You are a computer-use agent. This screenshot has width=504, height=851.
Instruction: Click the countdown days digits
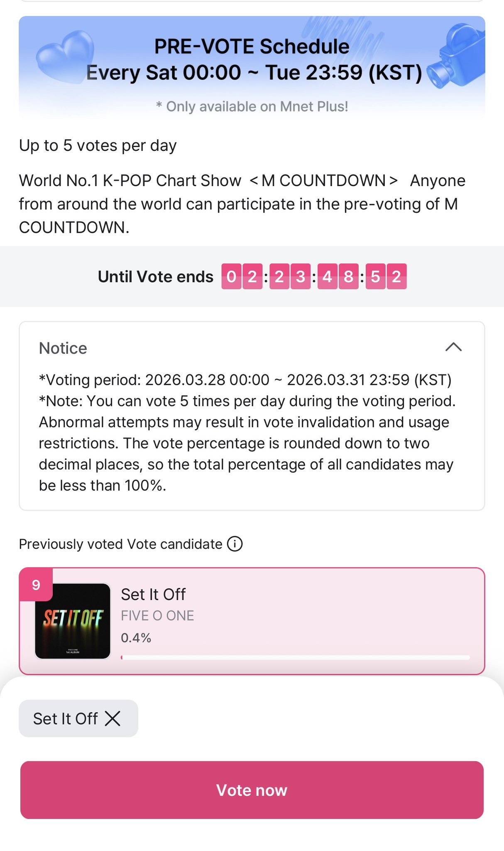[x=242, y=276]
